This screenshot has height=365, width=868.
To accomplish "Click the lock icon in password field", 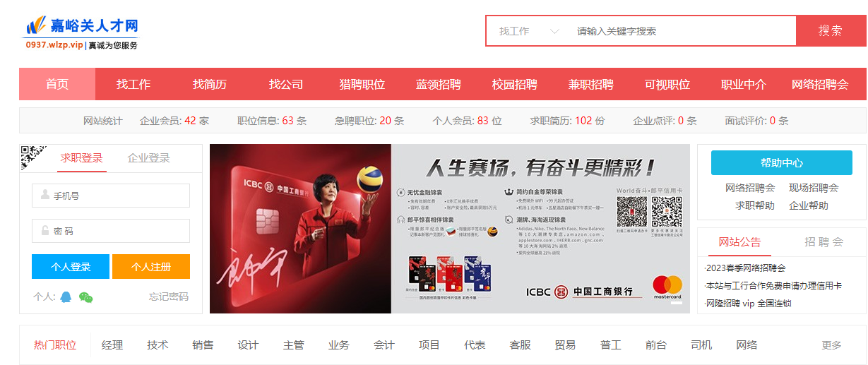I will pos(44,231).
